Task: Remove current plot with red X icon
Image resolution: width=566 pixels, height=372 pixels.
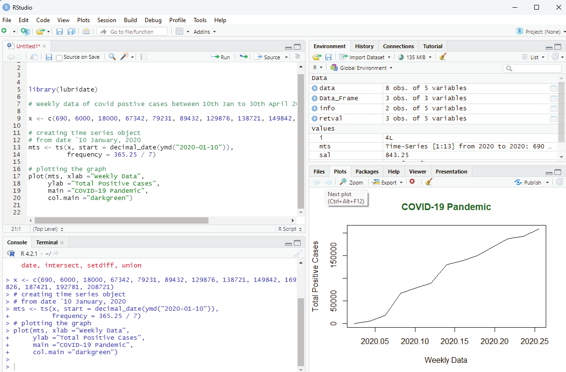Action: pyautogui.click(x=412, y=182)
